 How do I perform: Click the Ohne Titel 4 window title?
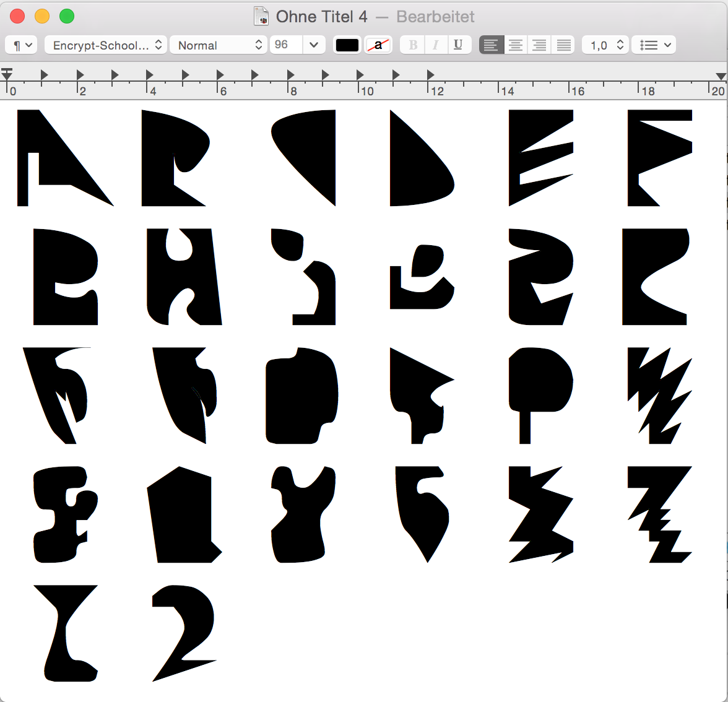321,17
